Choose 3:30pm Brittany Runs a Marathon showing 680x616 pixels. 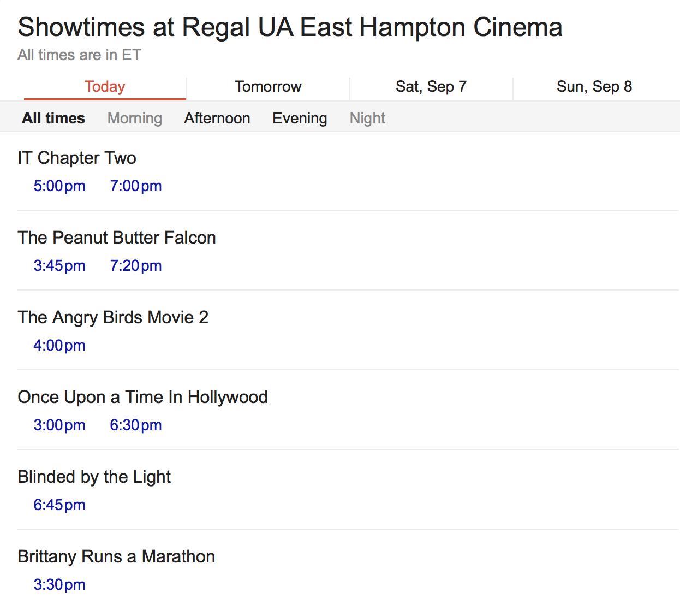click(59, 585)
